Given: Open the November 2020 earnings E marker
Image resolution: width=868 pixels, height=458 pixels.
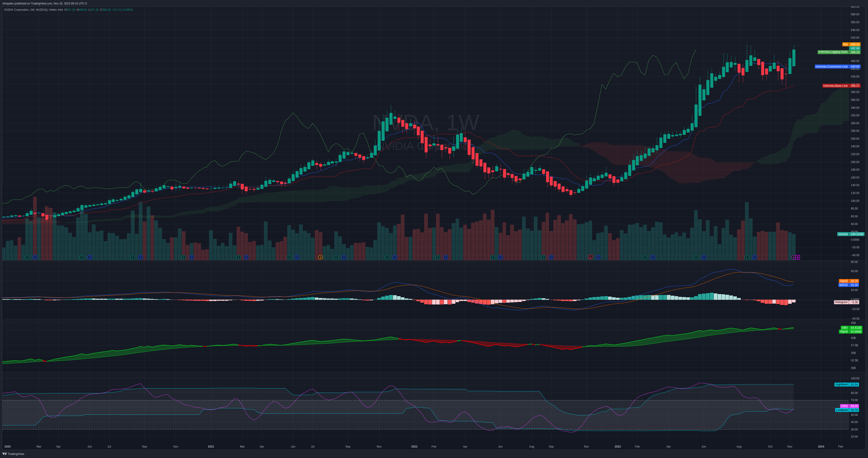Looking at the screenshot, I should point(183,257).
